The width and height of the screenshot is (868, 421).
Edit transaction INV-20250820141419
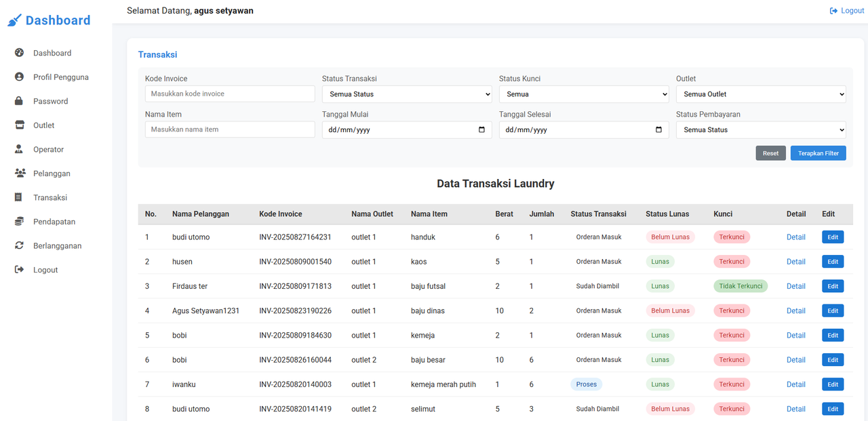pyautogui.click(x=833, y=409)
